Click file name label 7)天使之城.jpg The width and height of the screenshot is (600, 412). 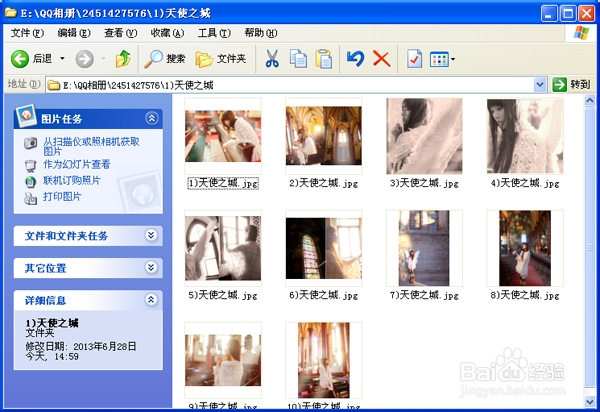[424, 295]
